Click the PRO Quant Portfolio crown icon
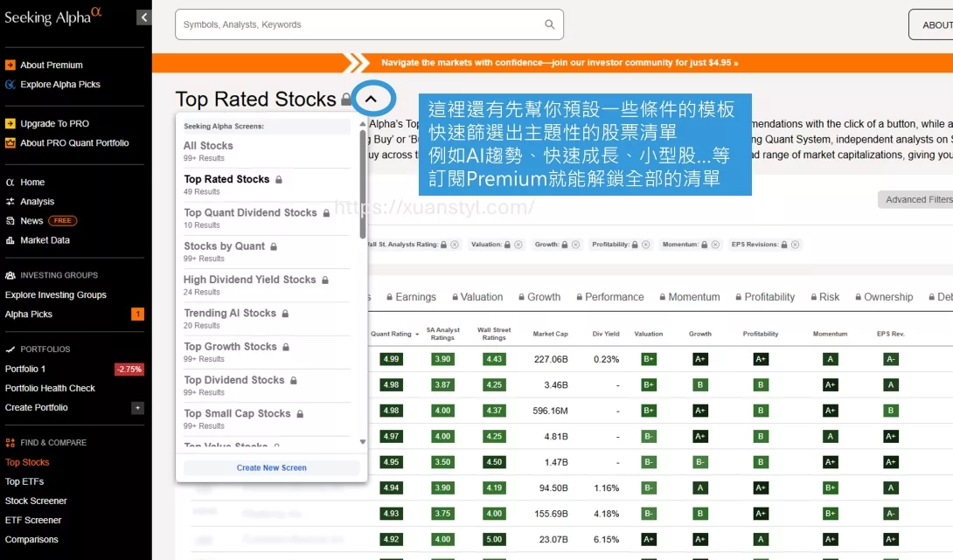Viewport: 953px width, 560px height. pos(10,143)
